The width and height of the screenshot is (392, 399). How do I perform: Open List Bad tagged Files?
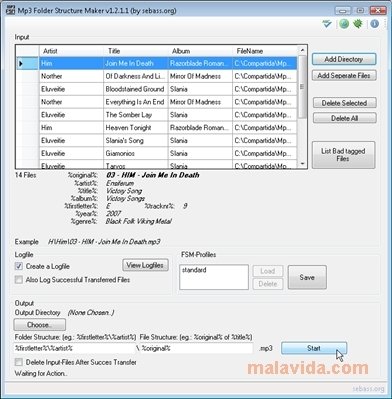pyautogui.click(x=343, y=155)
